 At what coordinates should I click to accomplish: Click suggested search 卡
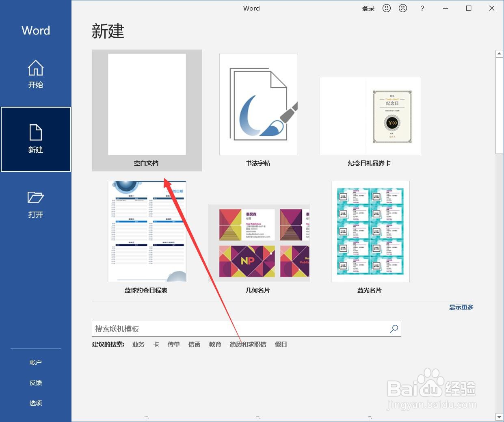[x=156, y=344]
